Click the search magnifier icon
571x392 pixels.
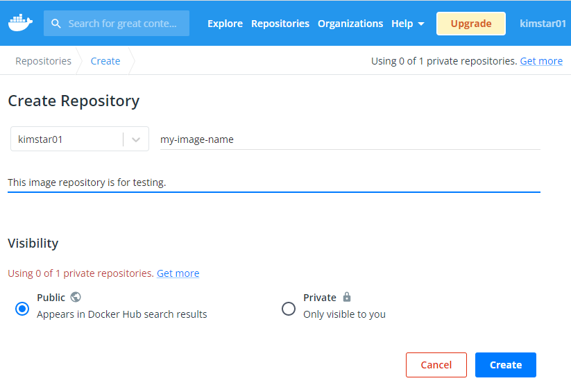56,24
